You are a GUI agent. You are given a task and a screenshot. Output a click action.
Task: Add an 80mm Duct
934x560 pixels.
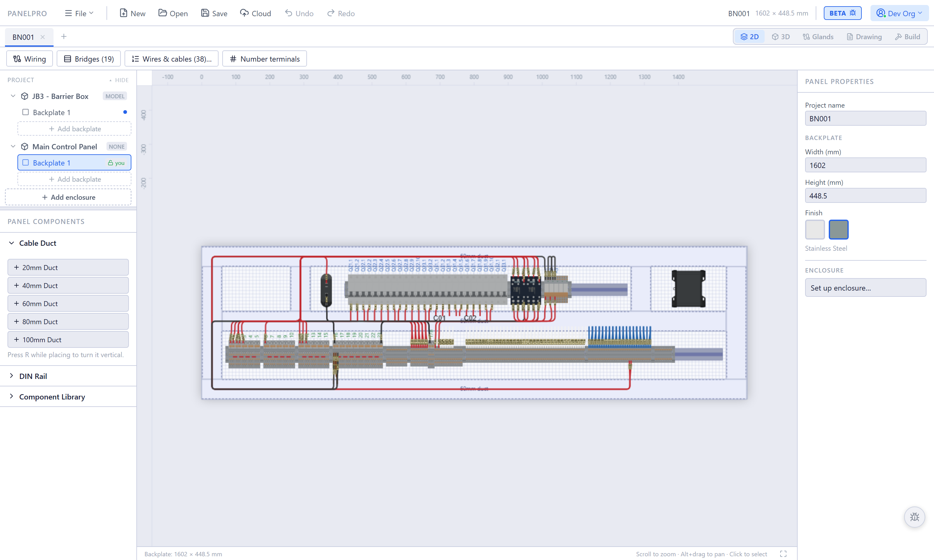coord(68,321)
